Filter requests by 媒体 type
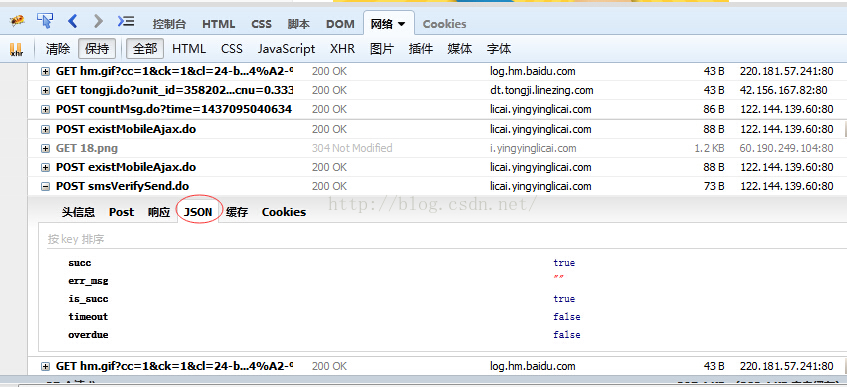The height and width of the screenshot is (387, 847). coord(460,49)
